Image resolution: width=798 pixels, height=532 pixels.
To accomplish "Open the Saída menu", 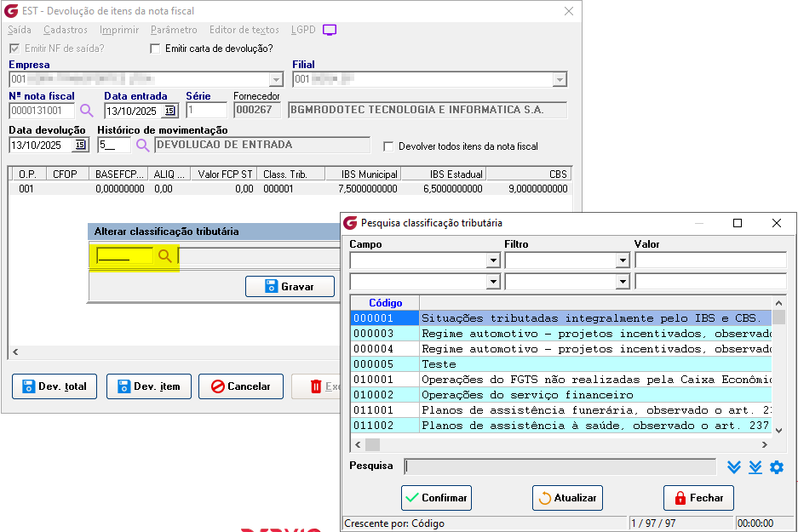I will (20, 30).
